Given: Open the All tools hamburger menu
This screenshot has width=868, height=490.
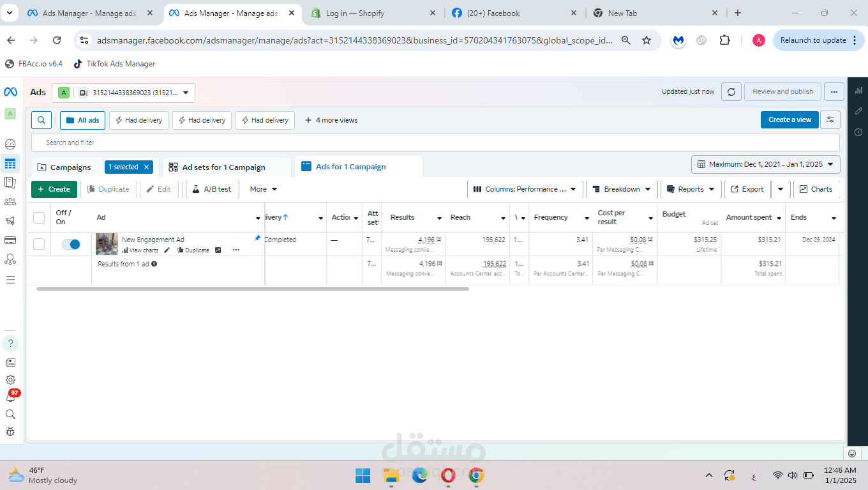Looking at the screenshot, I should coord(10,280).
